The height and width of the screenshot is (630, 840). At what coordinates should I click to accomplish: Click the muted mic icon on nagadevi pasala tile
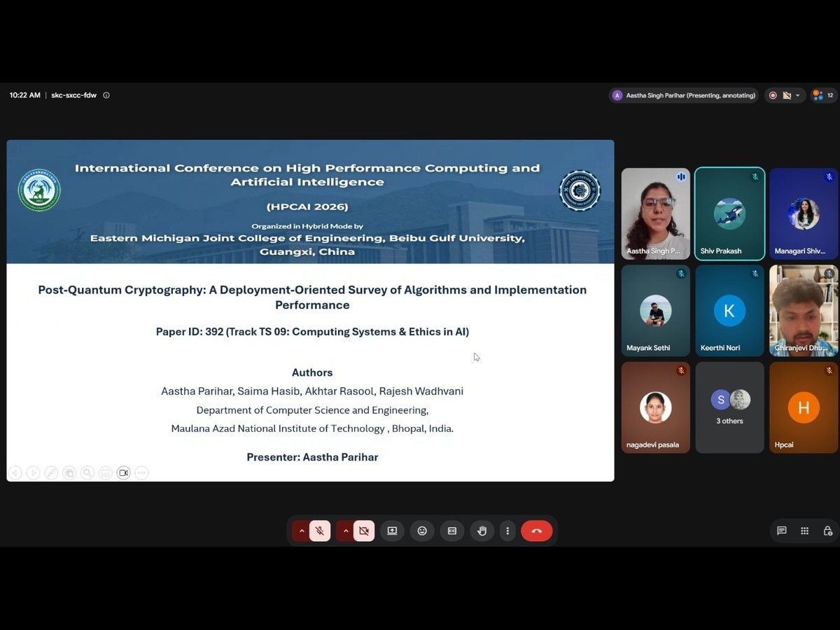click(680, 370)
